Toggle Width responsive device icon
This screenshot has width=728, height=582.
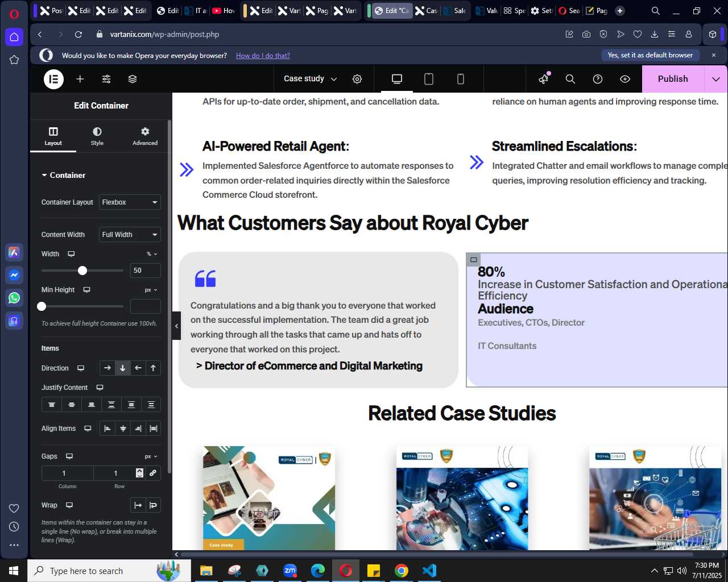click(x=71, y=254)
